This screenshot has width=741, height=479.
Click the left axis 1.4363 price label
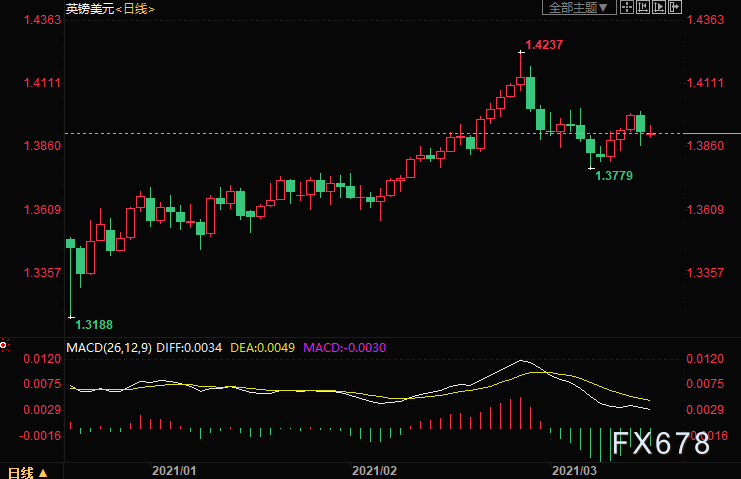click(x=43, y=19)
